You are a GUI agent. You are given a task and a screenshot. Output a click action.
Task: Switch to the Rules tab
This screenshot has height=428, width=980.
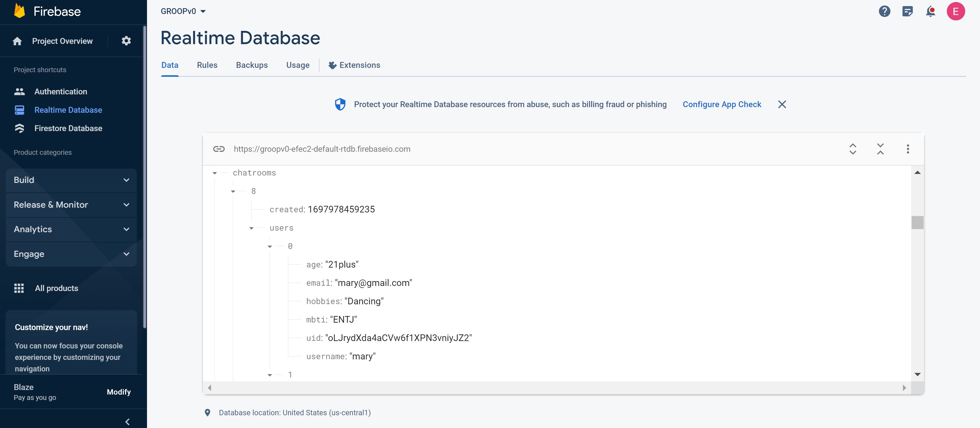pos(207,65)
